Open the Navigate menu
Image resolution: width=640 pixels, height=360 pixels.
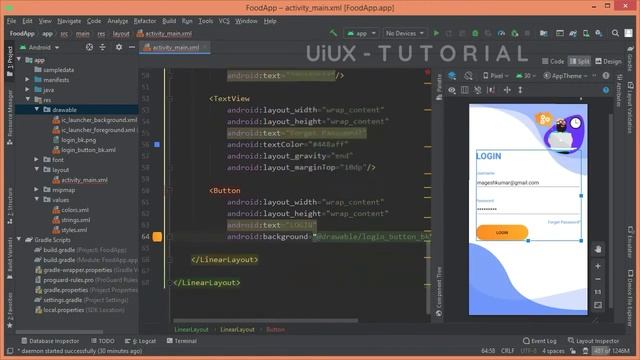69,21
